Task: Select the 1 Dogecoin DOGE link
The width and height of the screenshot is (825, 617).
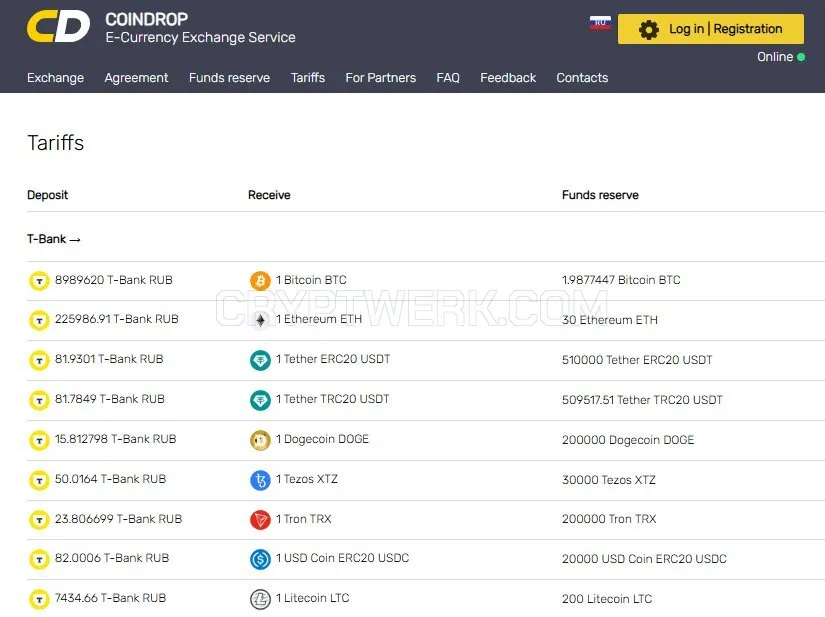Action: (x=322, y=439)
